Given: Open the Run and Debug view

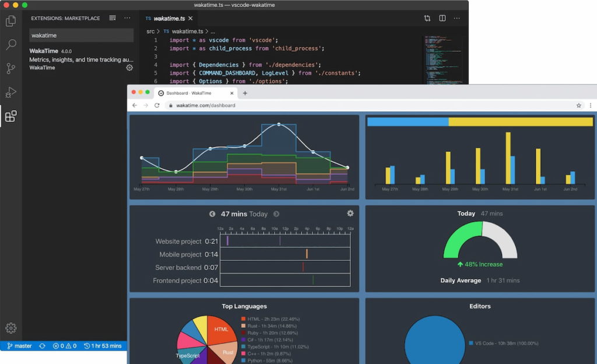Looking at the screenshot, I should [12, 92].
